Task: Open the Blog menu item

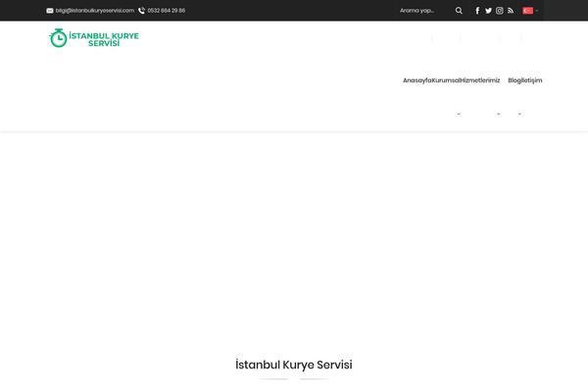Action: point(514,80)
